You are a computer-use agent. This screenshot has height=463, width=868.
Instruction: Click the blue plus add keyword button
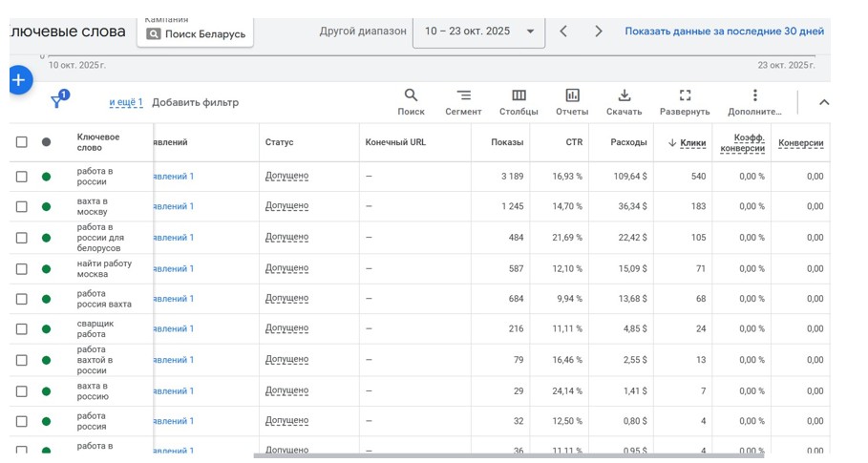click(x=20, y=80)
